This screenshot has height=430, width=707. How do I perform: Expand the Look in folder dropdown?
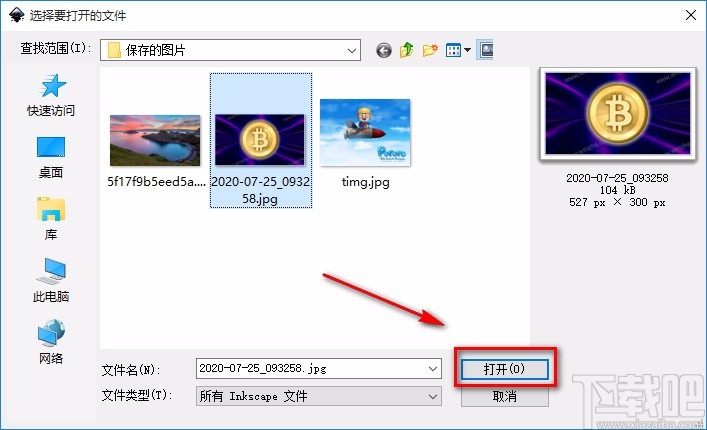pos(352,50)
